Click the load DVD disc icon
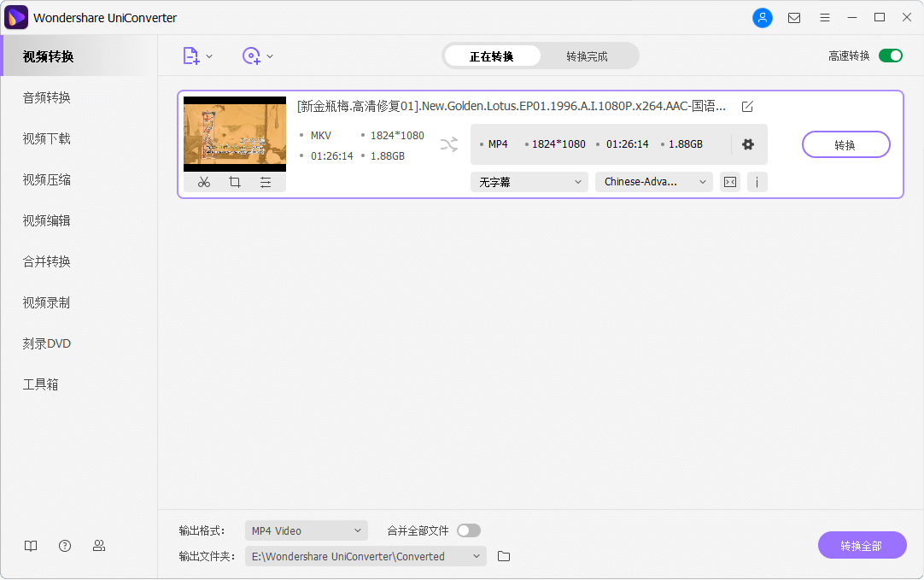 pos(251,56)
